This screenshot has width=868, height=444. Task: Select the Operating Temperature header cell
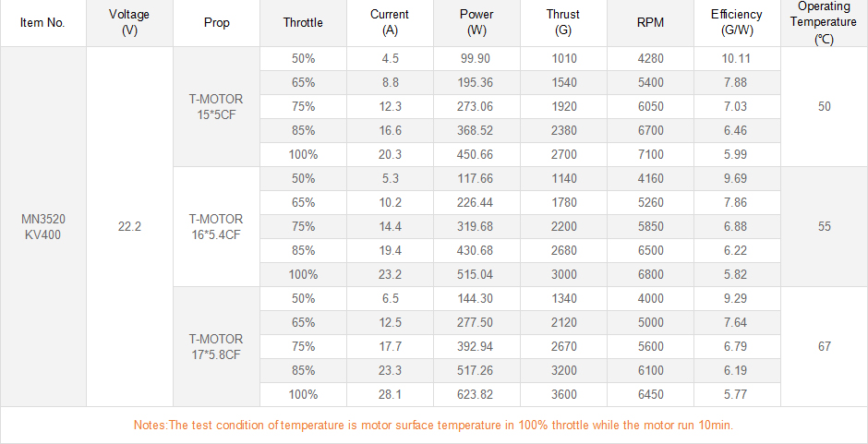(x=824, y=23)
